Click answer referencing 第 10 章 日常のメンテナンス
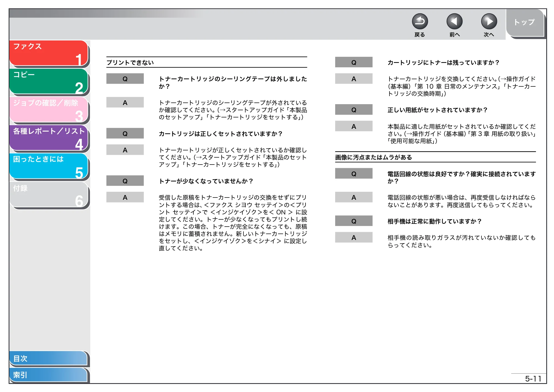Viewport: 554px width, 392px height. 461,86
